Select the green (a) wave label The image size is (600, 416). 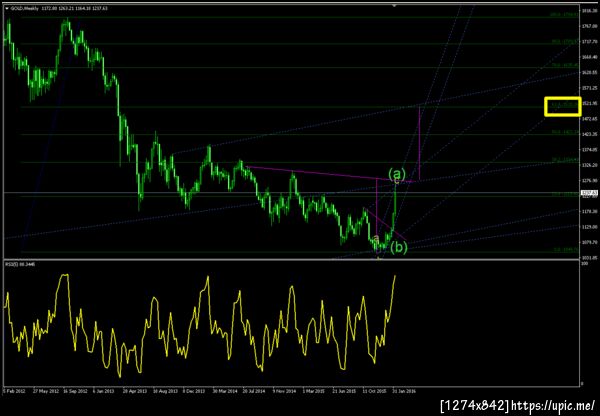click(x=396, y=174)
